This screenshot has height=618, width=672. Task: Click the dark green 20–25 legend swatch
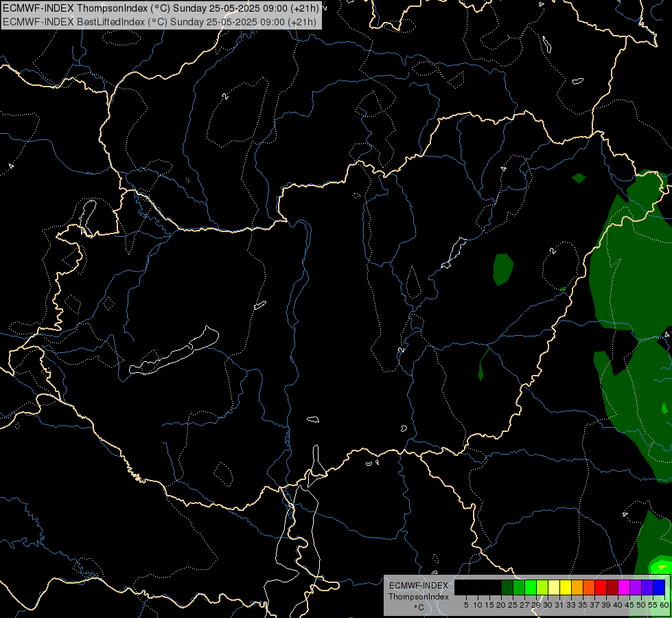pyautogui.click(x=507, y=587)
